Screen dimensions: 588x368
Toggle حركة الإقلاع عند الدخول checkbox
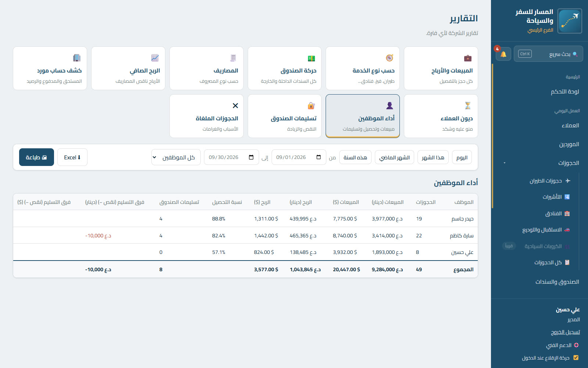click(x=576, y=358)
